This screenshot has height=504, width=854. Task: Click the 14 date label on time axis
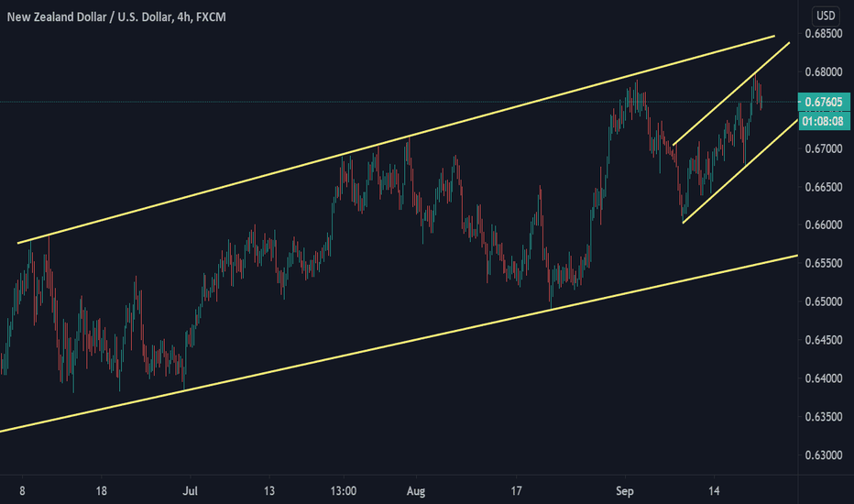click(x=714, y=491)
